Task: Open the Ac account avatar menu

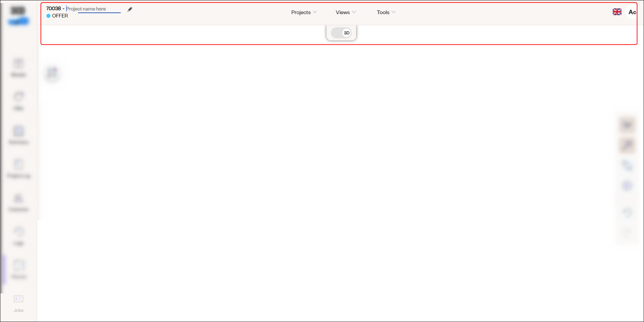Action: pos(632,12)
